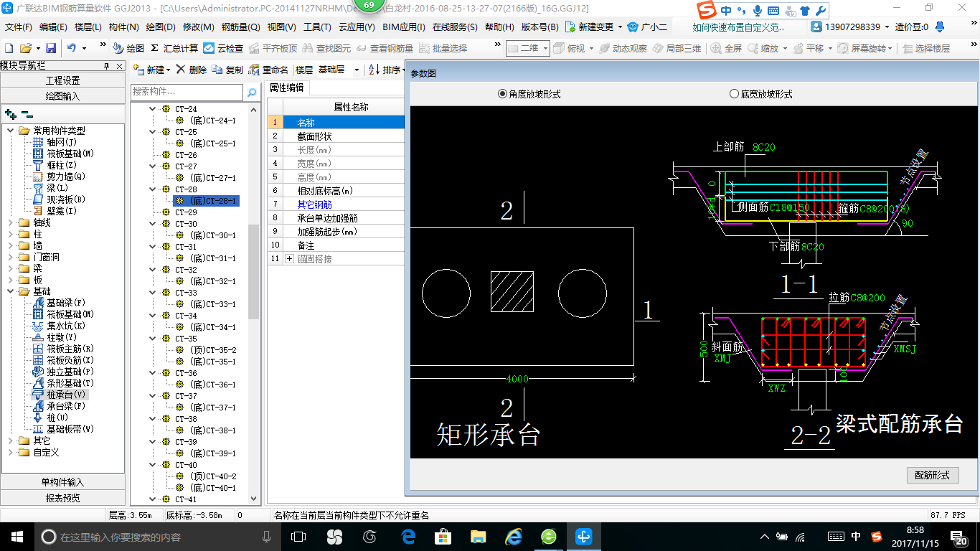Click 局部三维 partial 3D tool
The height and width of the screenshot is (551, 980).
coord(677,48)
